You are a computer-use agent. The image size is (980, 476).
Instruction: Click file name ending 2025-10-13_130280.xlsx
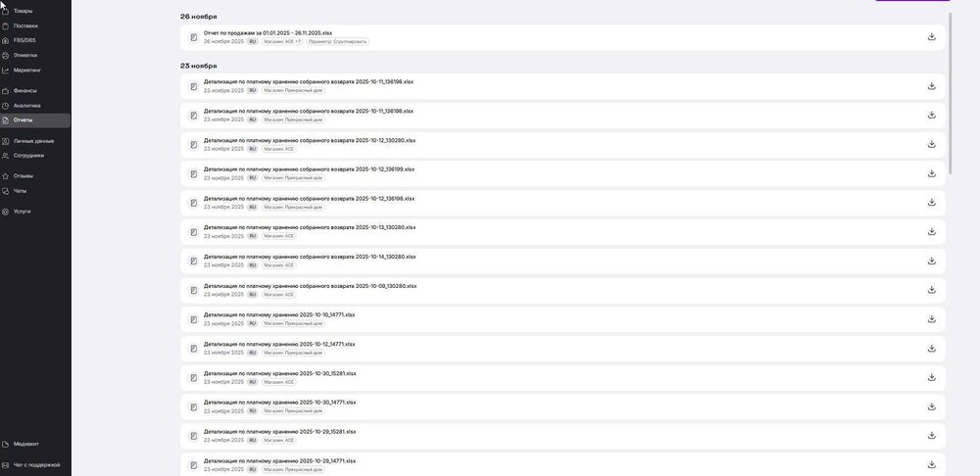click(x=310, y=227)
